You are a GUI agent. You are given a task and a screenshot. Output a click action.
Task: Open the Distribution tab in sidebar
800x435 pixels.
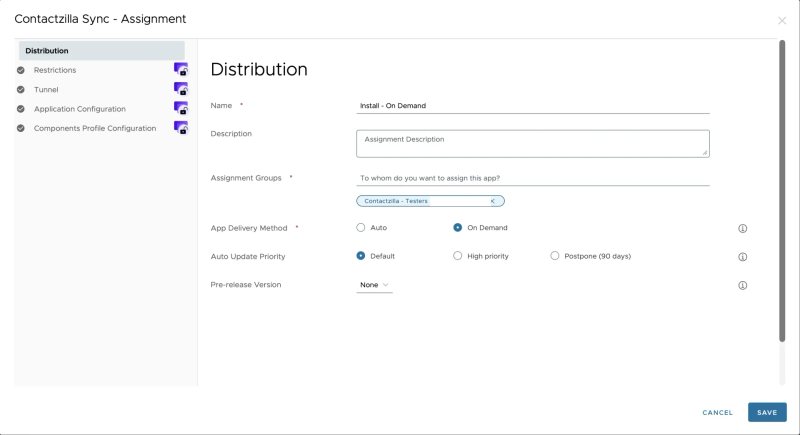(102, 50)
